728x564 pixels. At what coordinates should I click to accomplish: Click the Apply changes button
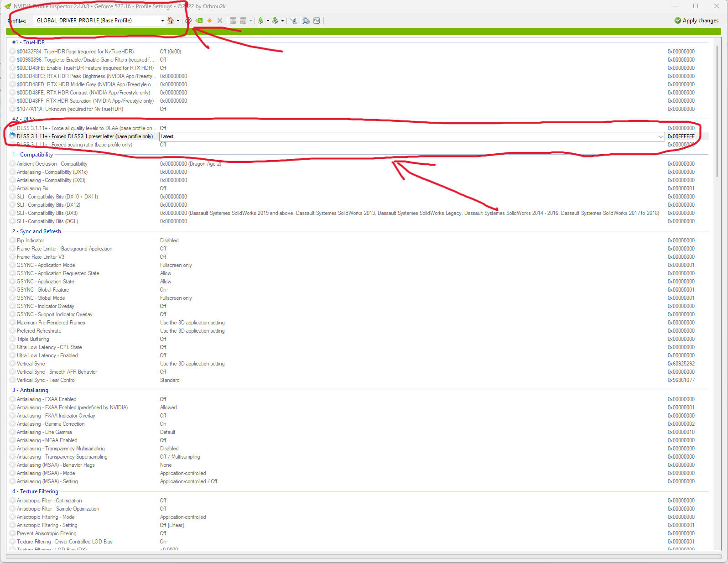[x=697, y=21]
